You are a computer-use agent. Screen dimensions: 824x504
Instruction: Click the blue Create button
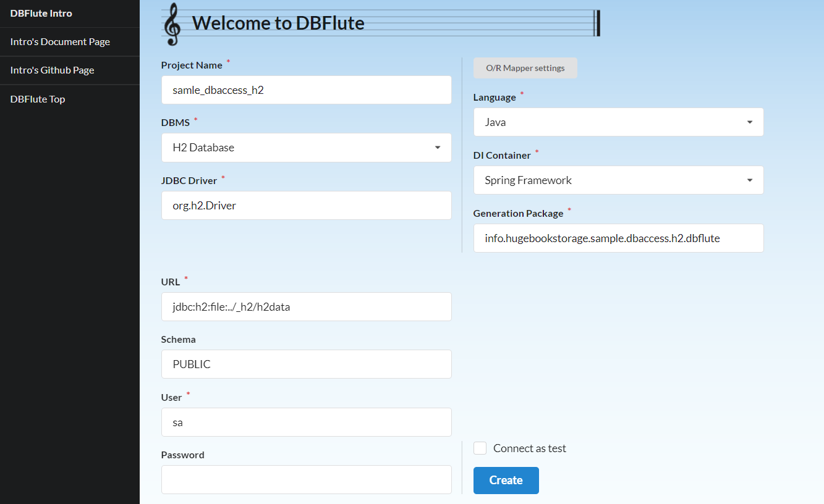(x=506, y=481)
